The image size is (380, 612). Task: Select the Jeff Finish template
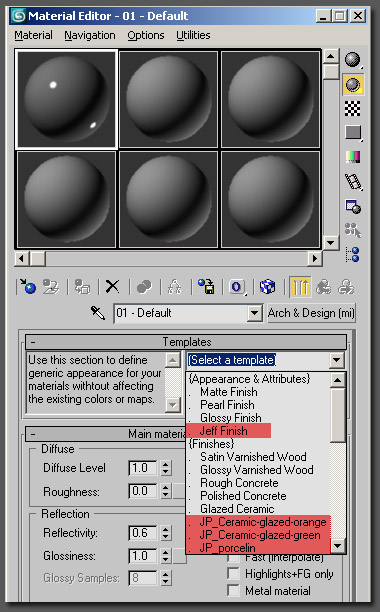pos(224,431)
